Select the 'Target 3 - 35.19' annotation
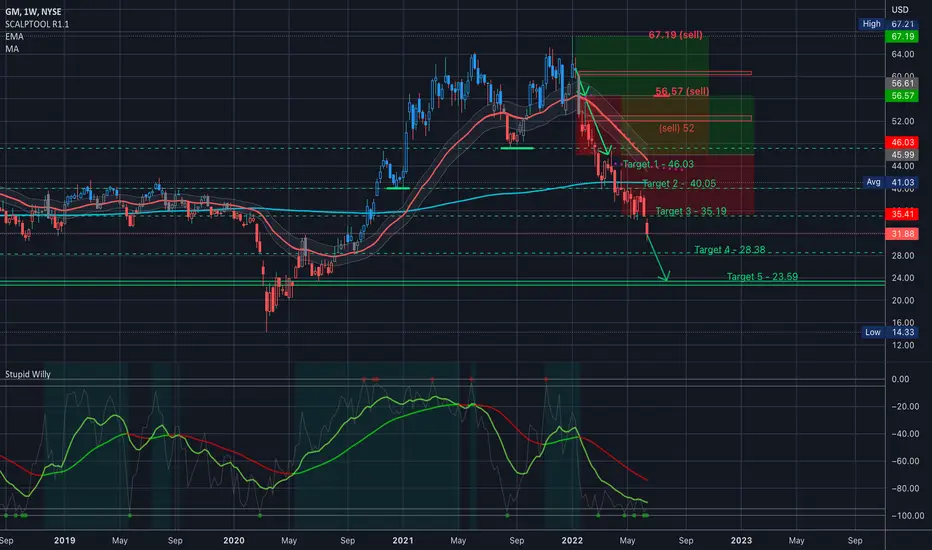 pos(691,211)
